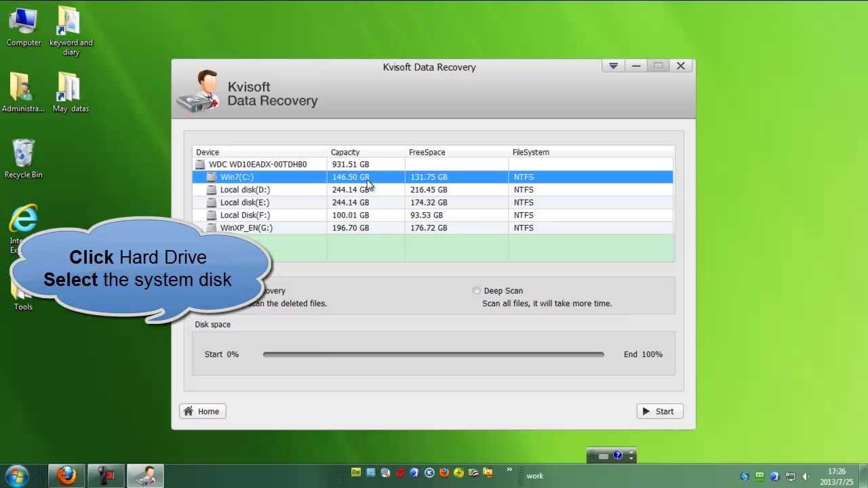Open the 'keyword and diary' desktop folder
Screen dimensions: 868x488
(71, 31)
